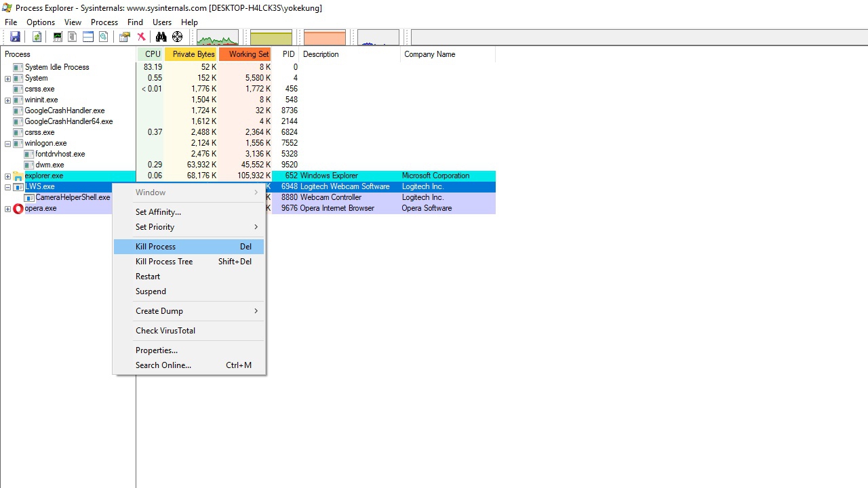Click the 'Windows Explorer' description cell

click(329, 176)
